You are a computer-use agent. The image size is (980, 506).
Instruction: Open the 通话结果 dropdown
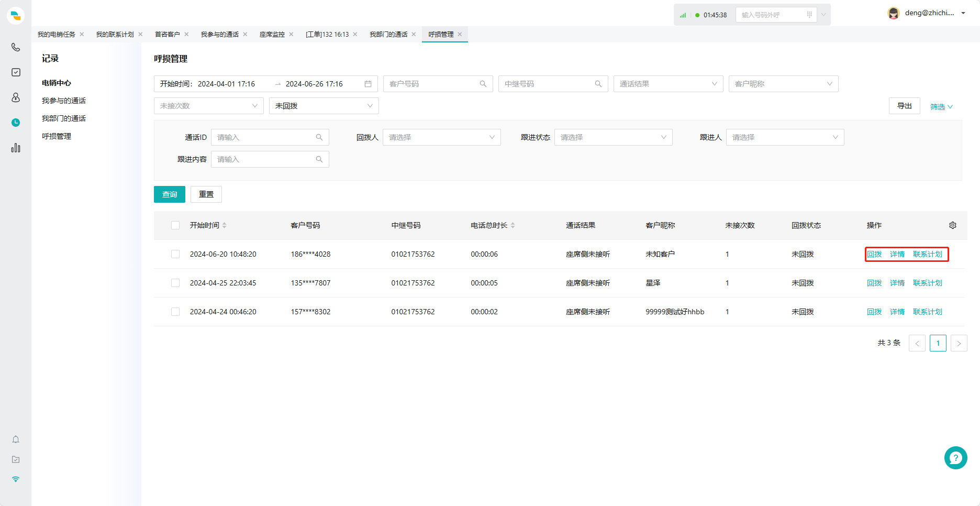coord(669,84)
